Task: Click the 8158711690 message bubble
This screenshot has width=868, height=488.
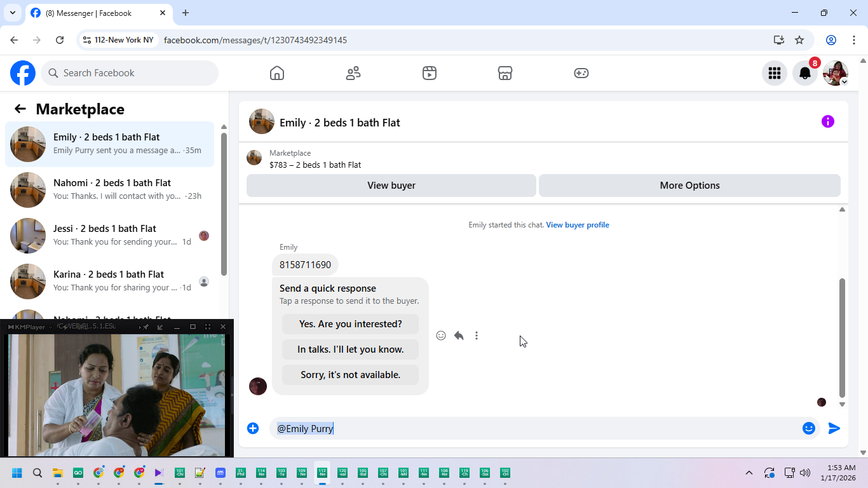Action: point(305,265)
